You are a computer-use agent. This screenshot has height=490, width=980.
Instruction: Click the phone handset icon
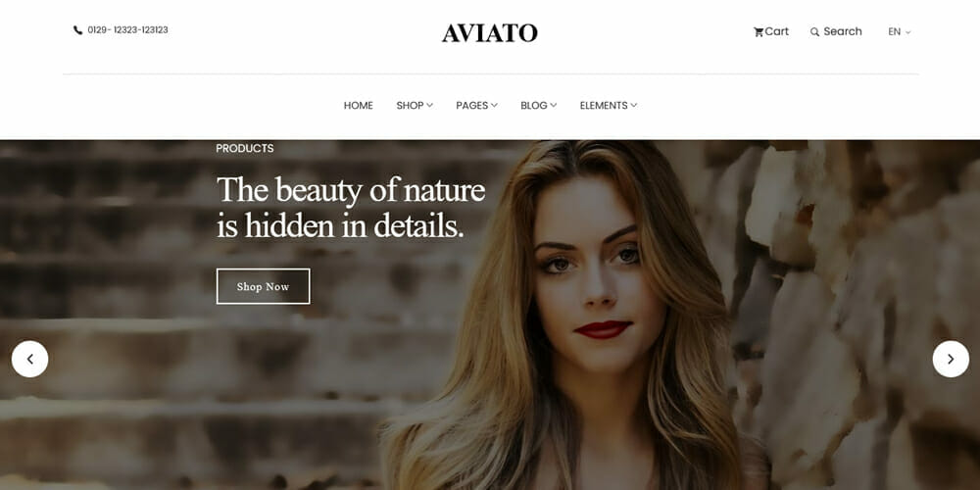pyautogui.click(x=77, y=30)
